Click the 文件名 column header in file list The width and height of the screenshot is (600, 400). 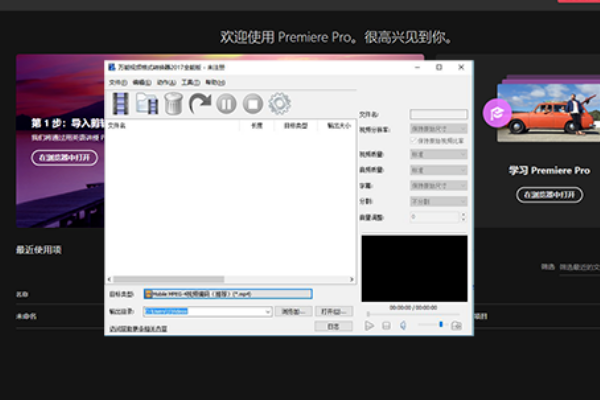(x=173, y=126)
